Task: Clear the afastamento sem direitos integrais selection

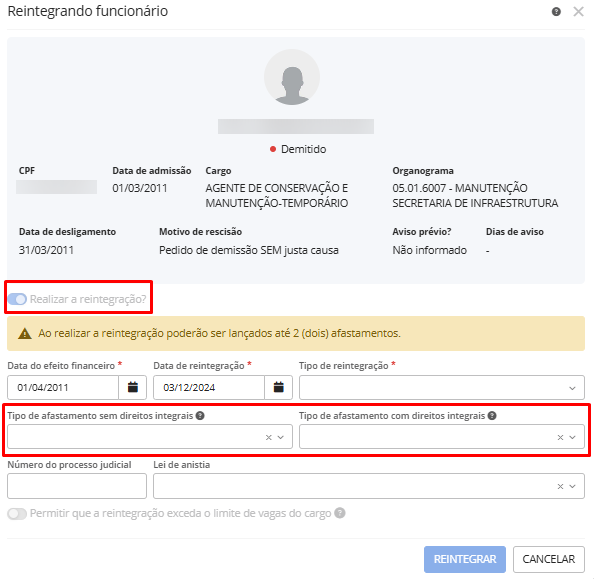Action: pos(269,437)
